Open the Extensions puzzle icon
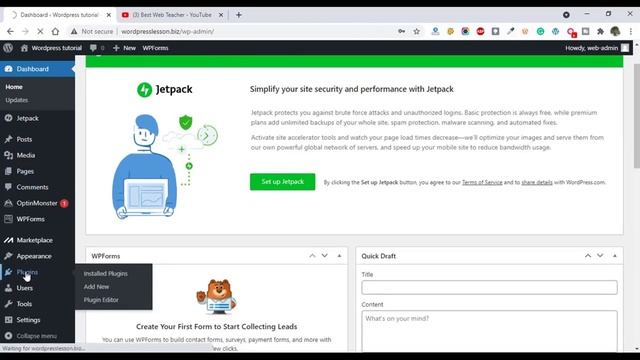This screenshot has height=360, width=640. [600, 31]
